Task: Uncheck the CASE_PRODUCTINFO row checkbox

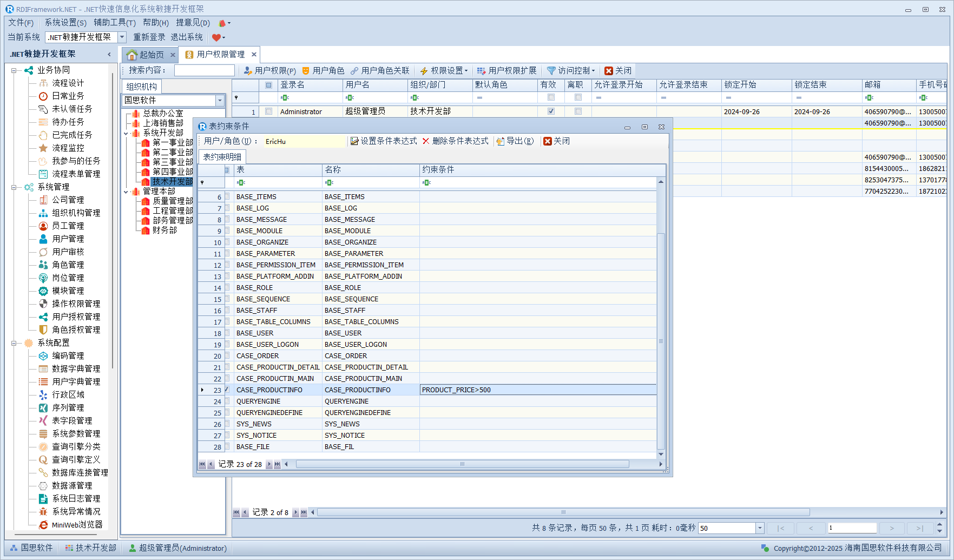Action: coord(227,390)
